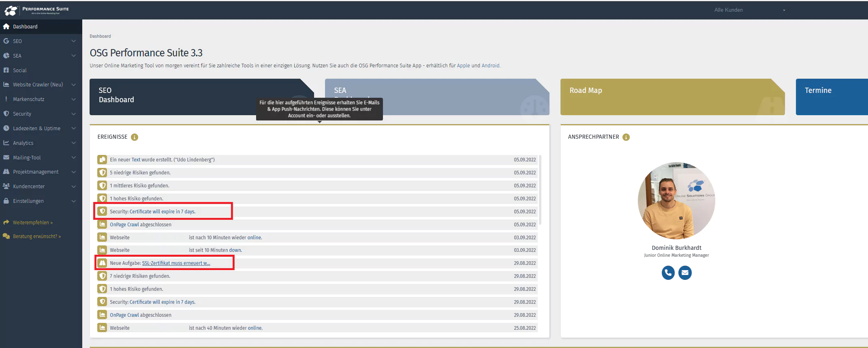Click the 'ist seit 10 Minuten down' event
The width and height of the screenshot is (868, 348).
[x=317, y=250]
